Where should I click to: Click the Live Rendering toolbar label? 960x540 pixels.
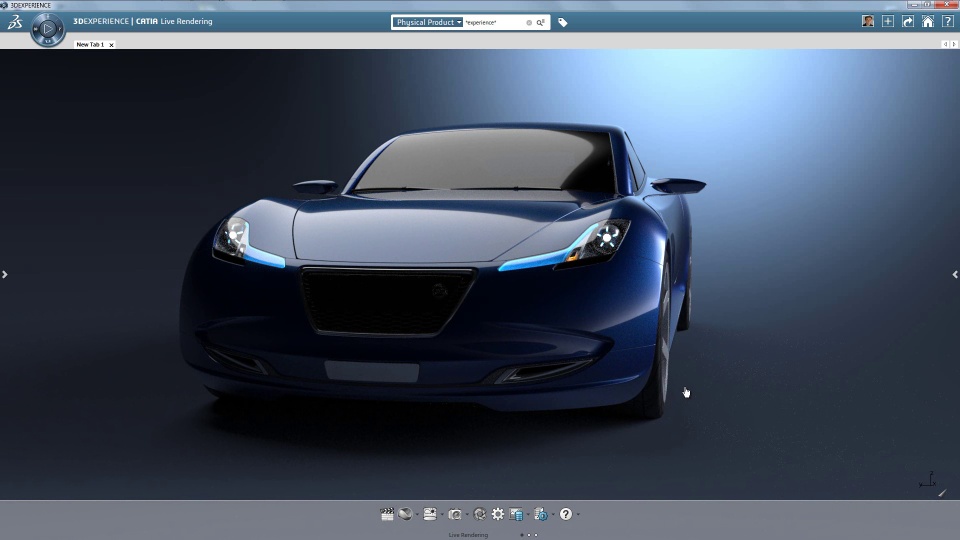click(x=468, y=535)
